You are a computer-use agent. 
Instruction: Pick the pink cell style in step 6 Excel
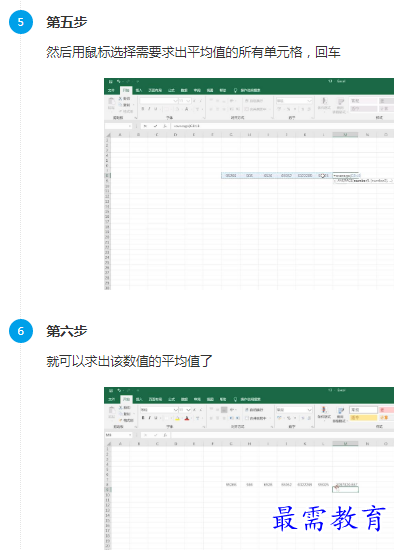(x=386, y=410)
